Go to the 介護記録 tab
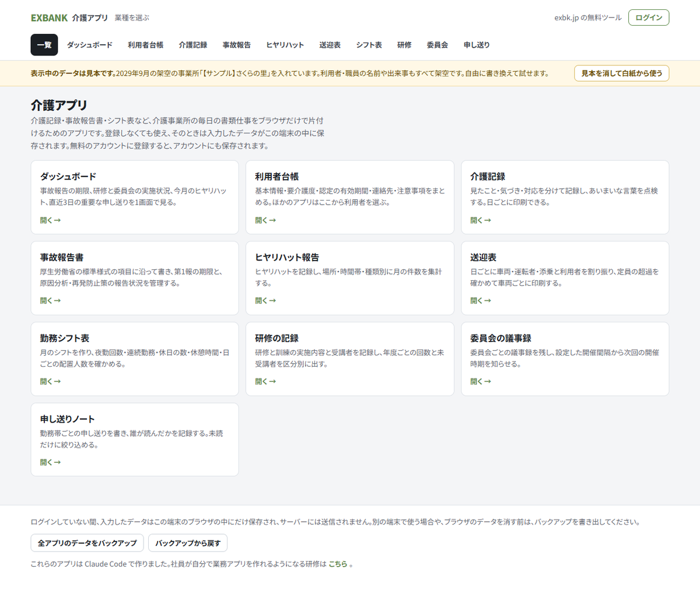Viewport: 700px width, 601px height. coord(193,45)
